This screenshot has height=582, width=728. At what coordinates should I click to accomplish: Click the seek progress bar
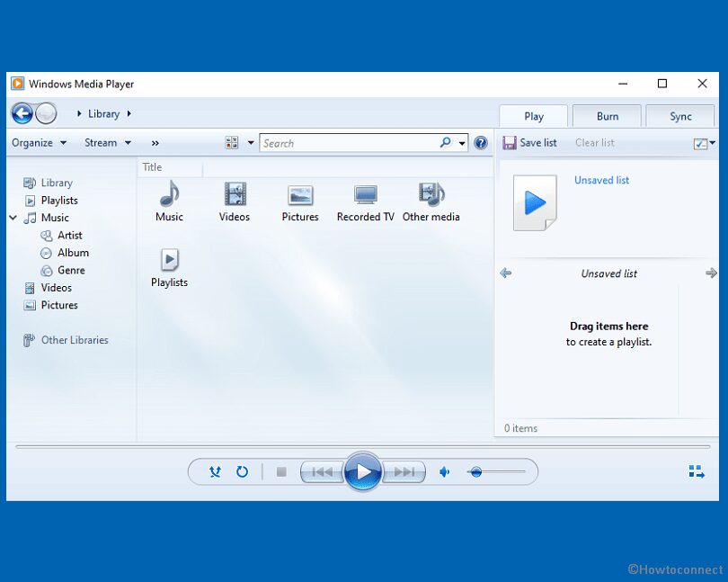click(x=362, y=447)
